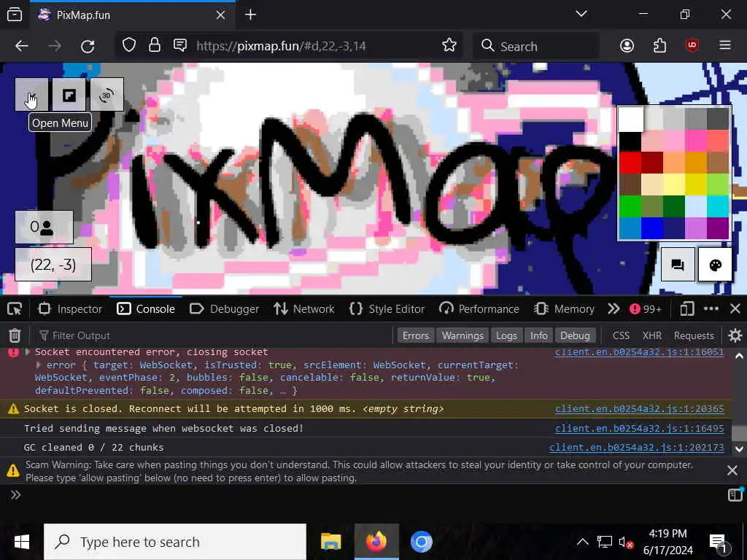Image resolution: width=747 pixels, height=560 pixels.
Task: Open Firefox account icon
Action: pyautogui.click(x=627, y=46)
